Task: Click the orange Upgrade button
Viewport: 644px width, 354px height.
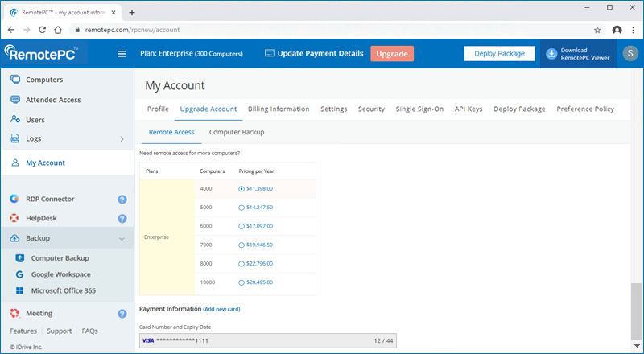Action: [x=392, y=54]
